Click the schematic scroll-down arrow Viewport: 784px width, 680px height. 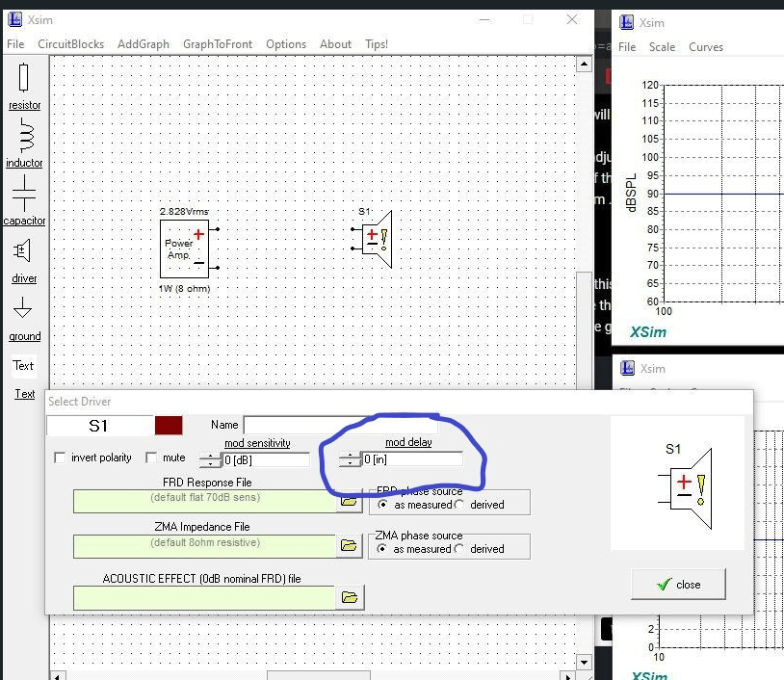point(584,662)
